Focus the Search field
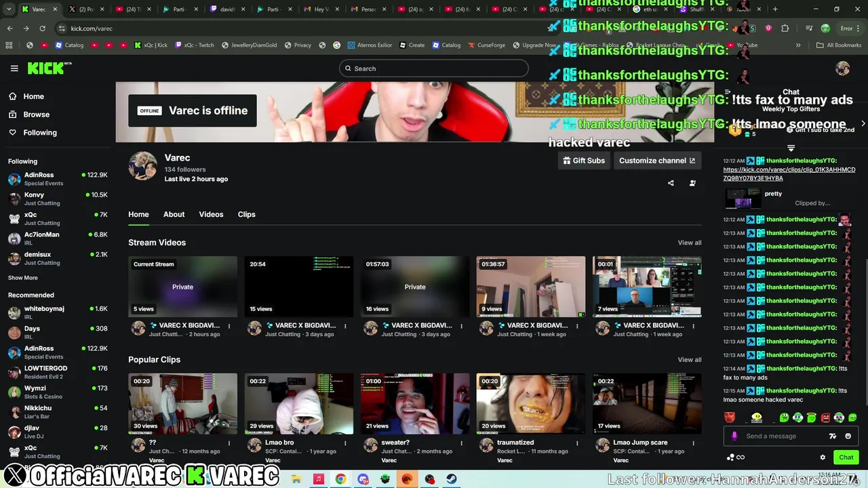Viewport: 868px width, 488px height. click(x=434, y=68)
